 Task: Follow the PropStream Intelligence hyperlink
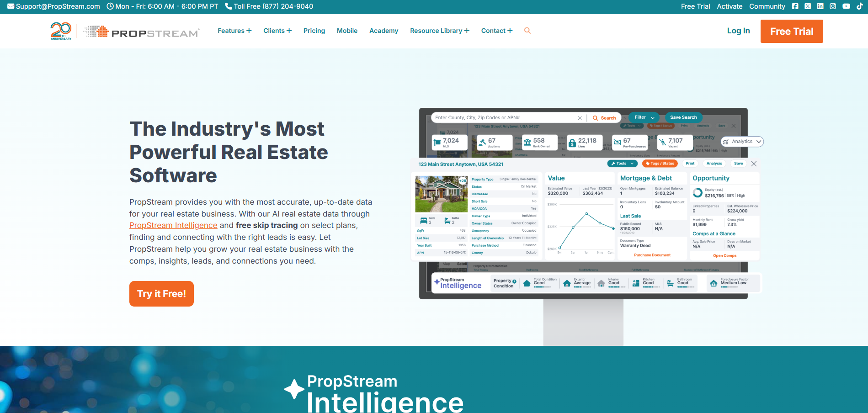point(173,225)
